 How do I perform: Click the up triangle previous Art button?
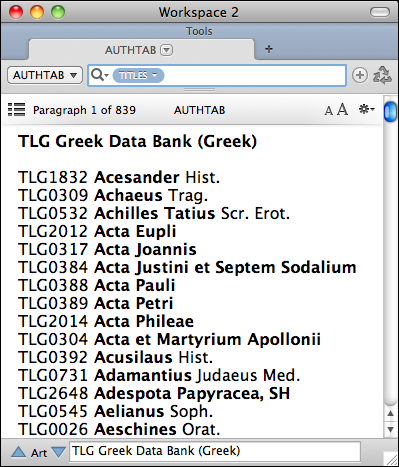[x=19, y=452]
